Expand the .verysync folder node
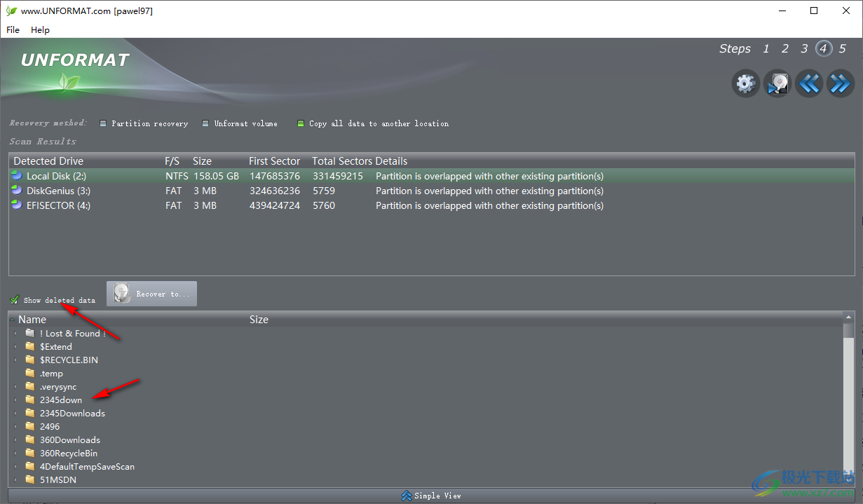Viewport: 863px width, 504px height. (15, 386)
